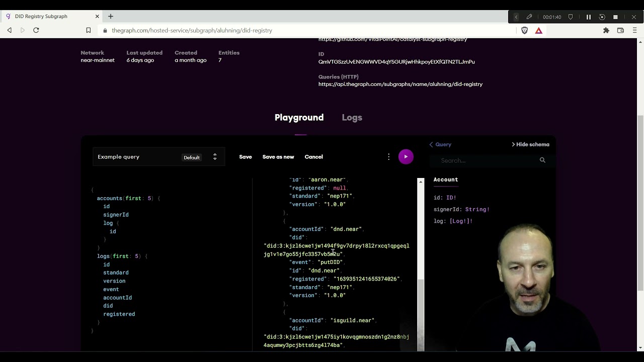
Task: Click the browser address bar URL
Action: [192, 31]
